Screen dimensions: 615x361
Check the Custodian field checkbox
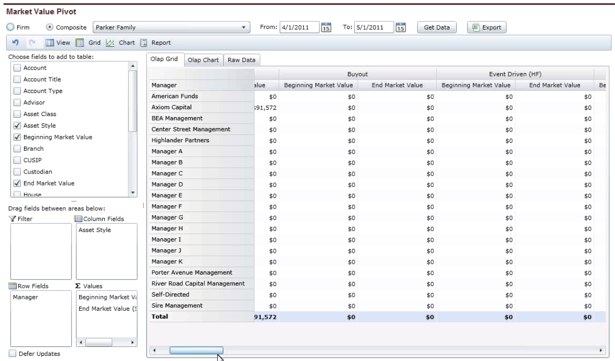pyautogui.click(x=17, y=172)
